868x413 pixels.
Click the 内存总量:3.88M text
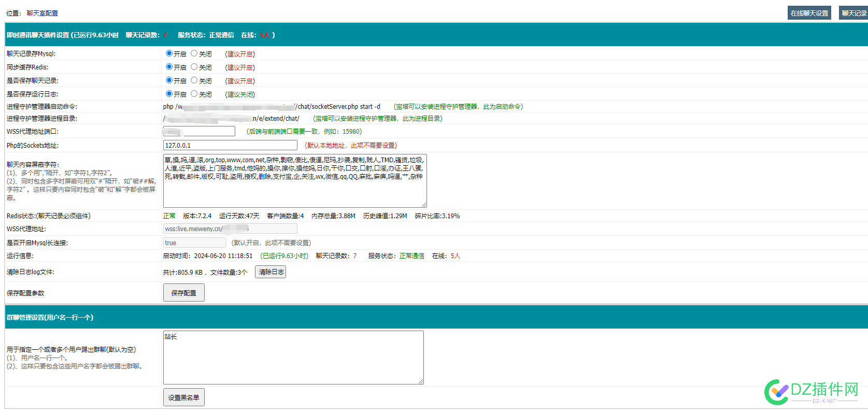pyautogui.click(x=333, y=216)
